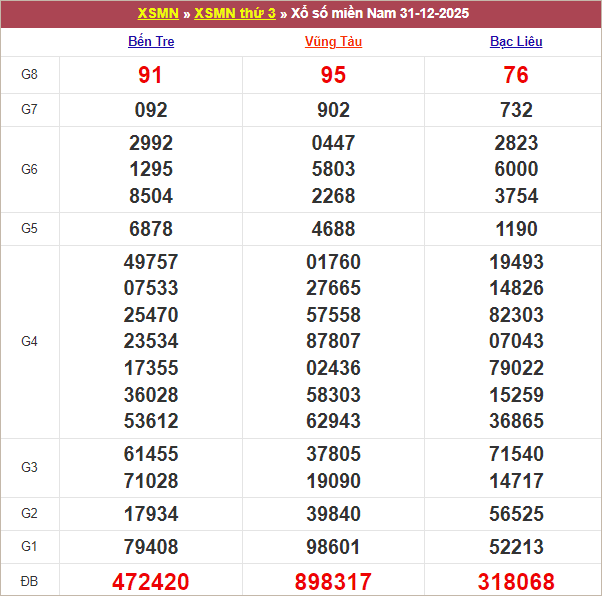Click G2 number 56525

(x=516, y=514)
